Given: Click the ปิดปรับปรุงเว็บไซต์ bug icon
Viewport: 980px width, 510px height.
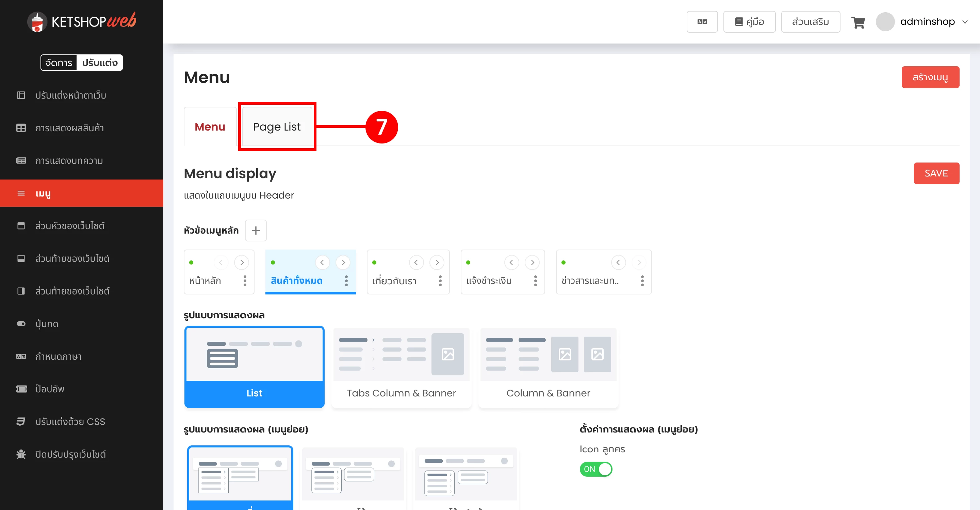Looking at the screenshot, I should 21,454.
